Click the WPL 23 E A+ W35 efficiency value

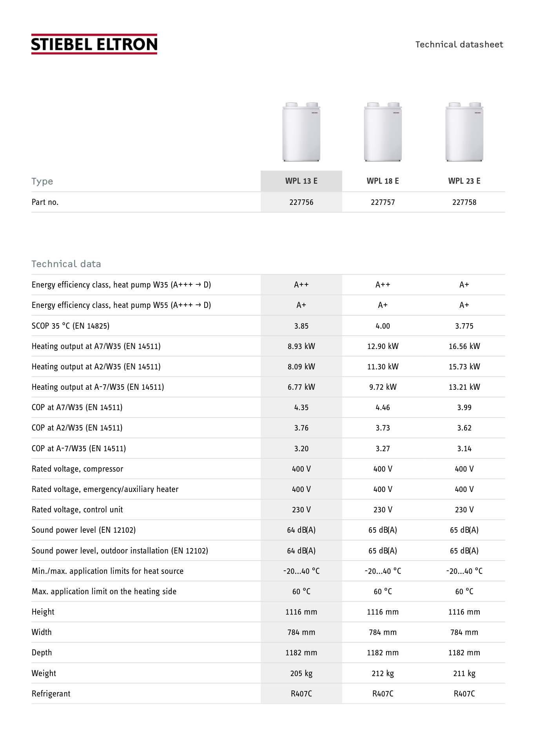click(464, 285)
